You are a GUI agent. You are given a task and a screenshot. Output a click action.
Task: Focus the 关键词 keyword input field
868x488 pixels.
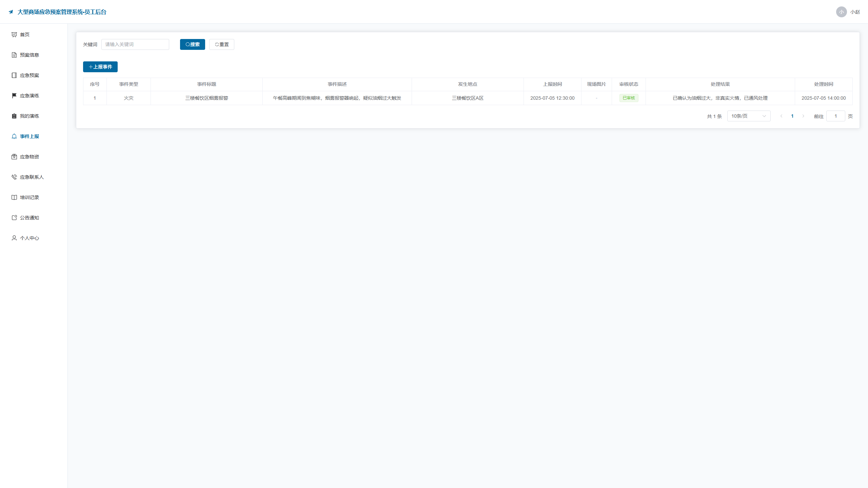(x=135, y=44)
